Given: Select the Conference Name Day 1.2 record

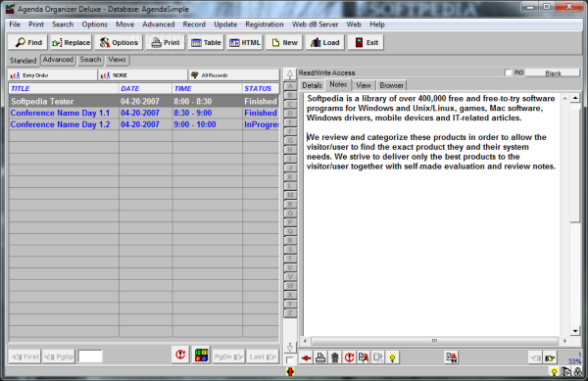Looking at the screenshot, I should [144, 124].
